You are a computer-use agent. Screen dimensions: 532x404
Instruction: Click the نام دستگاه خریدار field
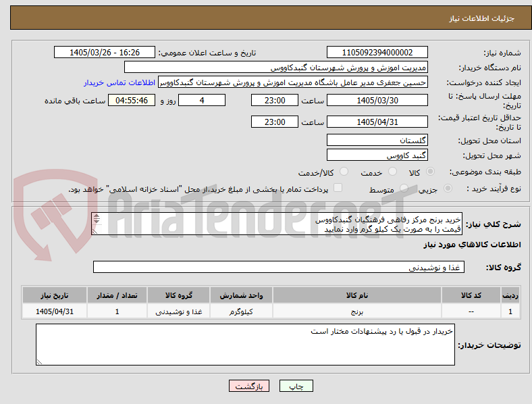276,68
